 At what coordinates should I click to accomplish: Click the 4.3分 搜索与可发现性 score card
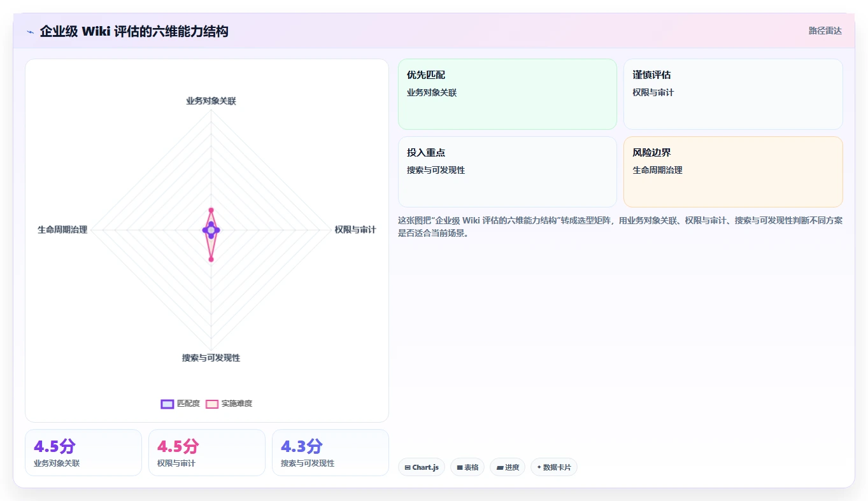pos(331,453)
